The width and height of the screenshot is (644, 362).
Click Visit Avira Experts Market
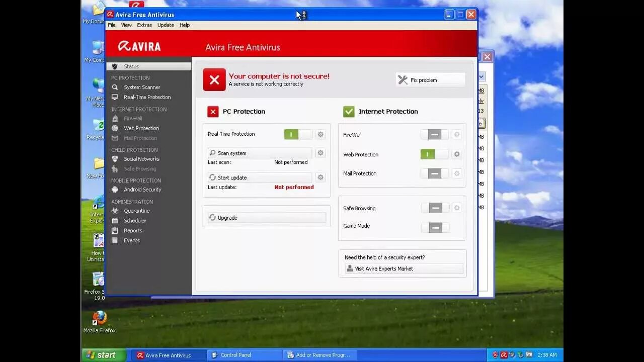[x=404, y=268]
